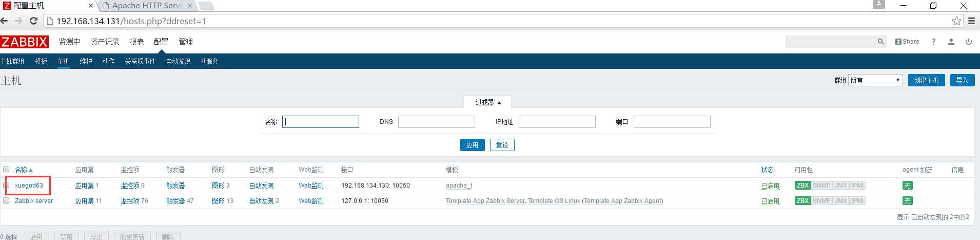This screenshot has height=240, width=980.
Task: Open the 报表 top menu
Action: 136,42
